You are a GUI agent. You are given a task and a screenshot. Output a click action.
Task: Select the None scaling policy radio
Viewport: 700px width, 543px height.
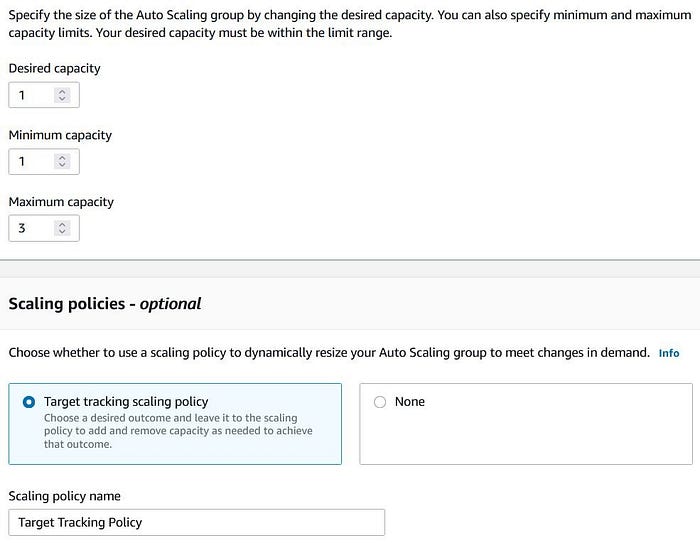tap(380, 402)
